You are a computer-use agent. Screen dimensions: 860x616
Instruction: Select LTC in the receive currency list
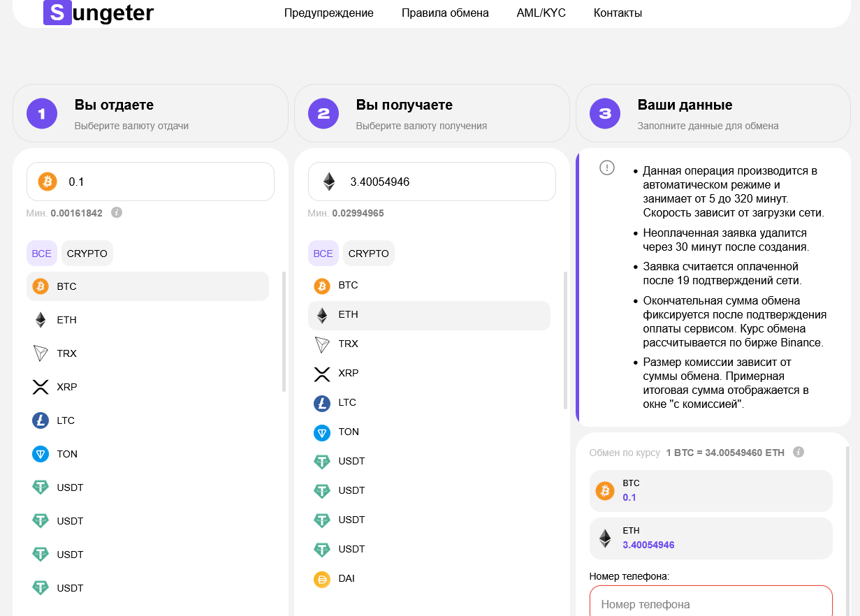(x=347, y=402)
